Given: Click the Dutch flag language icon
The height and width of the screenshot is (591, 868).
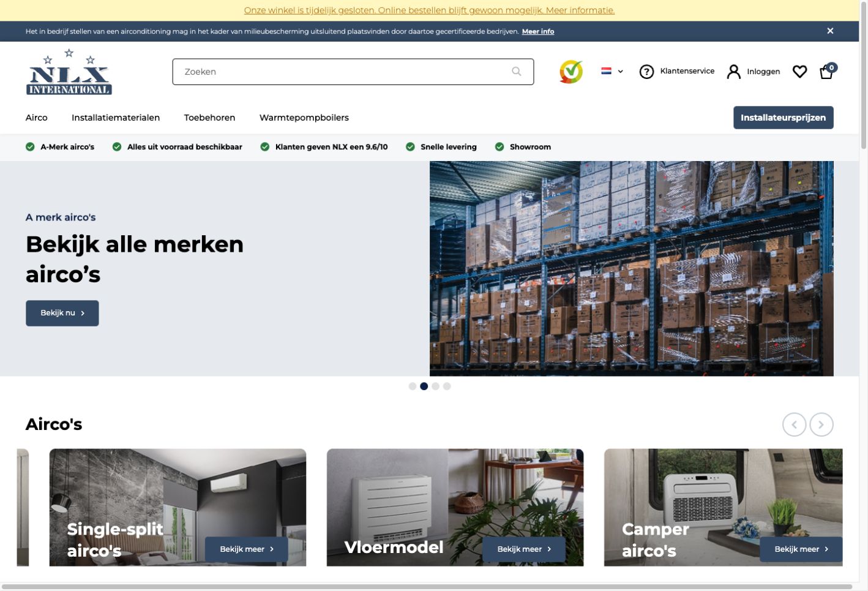Looking at the screenshot, I should pos(606,71).
